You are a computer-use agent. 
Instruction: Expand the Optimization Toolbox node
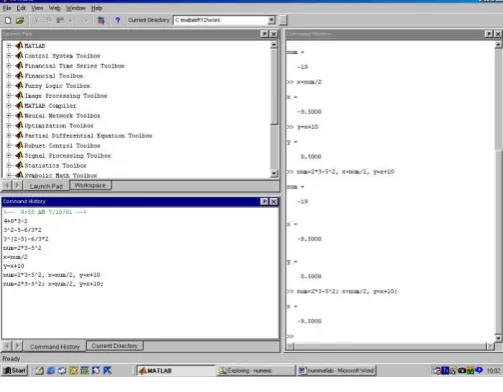(x=9, y=125)
